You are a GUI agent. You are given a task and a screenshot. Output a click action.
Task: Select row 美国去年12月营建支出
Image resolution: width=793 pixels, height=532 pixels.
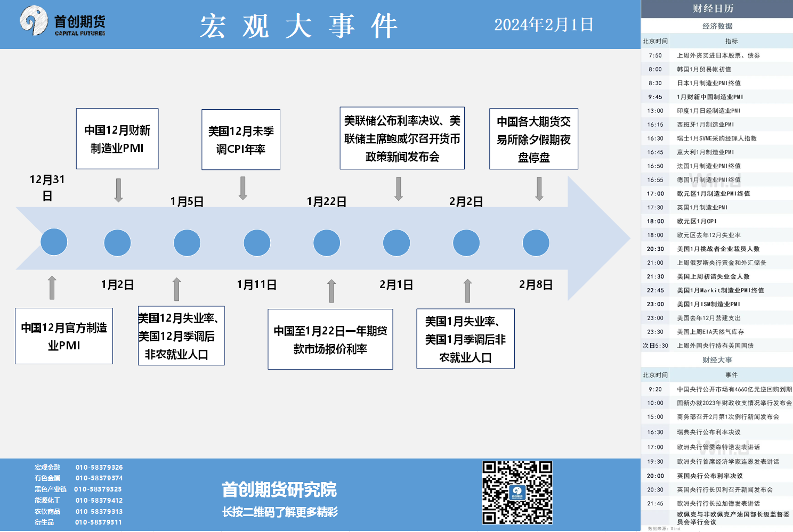click(717, 318)
